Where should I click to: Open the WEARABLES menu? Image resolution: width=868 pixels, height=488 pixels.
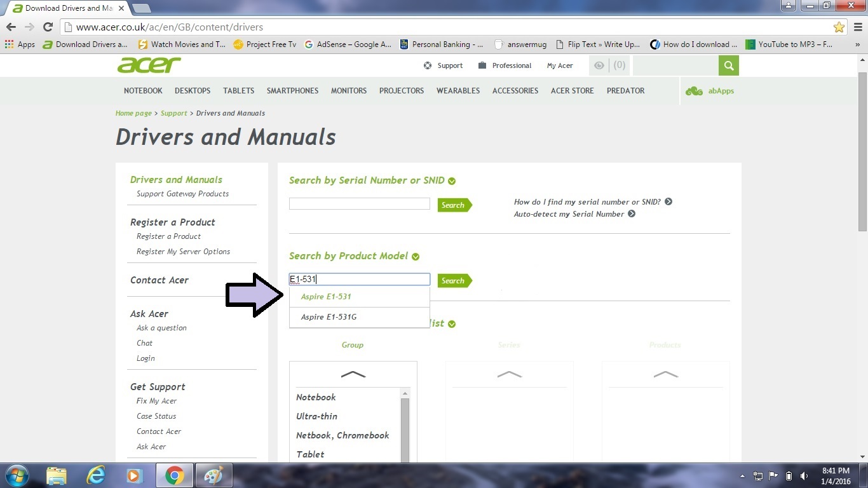tap(458, 91)
